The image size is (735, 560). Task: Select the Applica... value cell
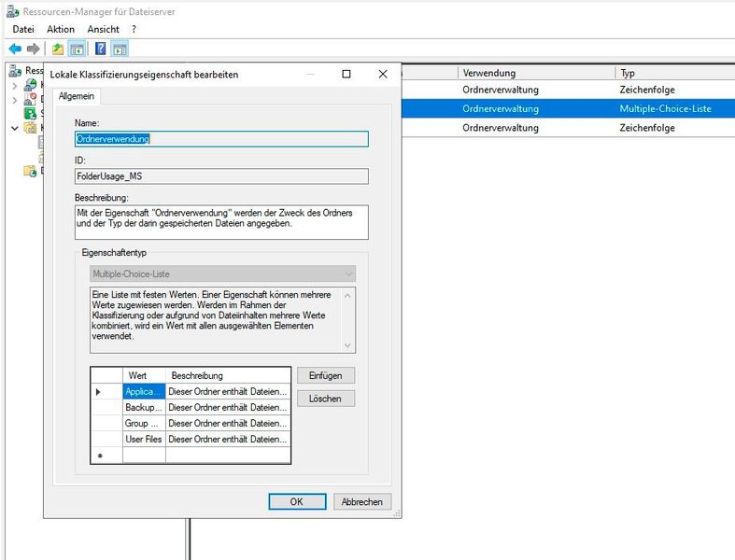tap(144, 391)
